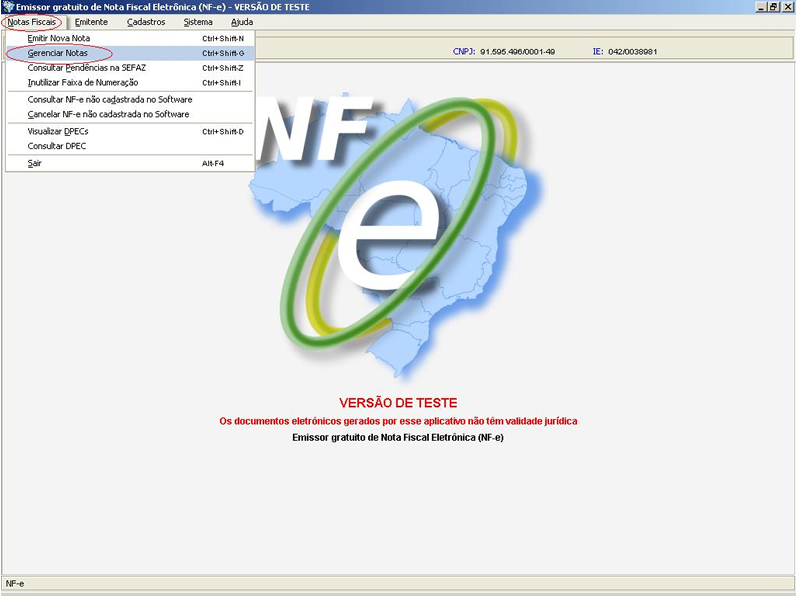
Task: Close the NF-e emissor window
Action: [788, 7]
